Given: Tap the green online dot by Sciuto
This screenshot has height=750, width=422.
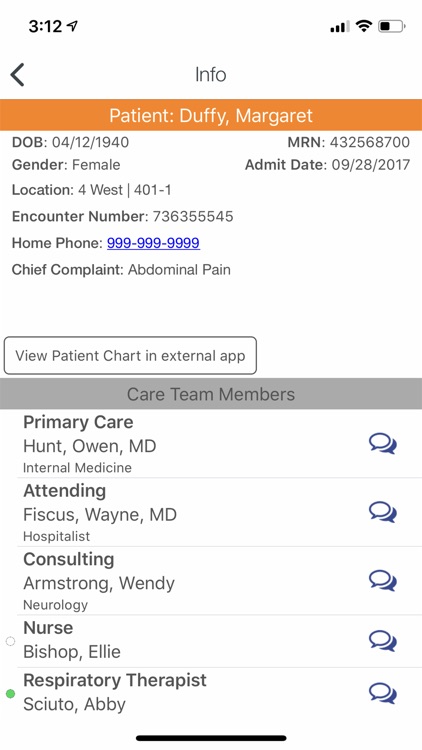Looking at the screenshot, I should click(x=10, y=694).
